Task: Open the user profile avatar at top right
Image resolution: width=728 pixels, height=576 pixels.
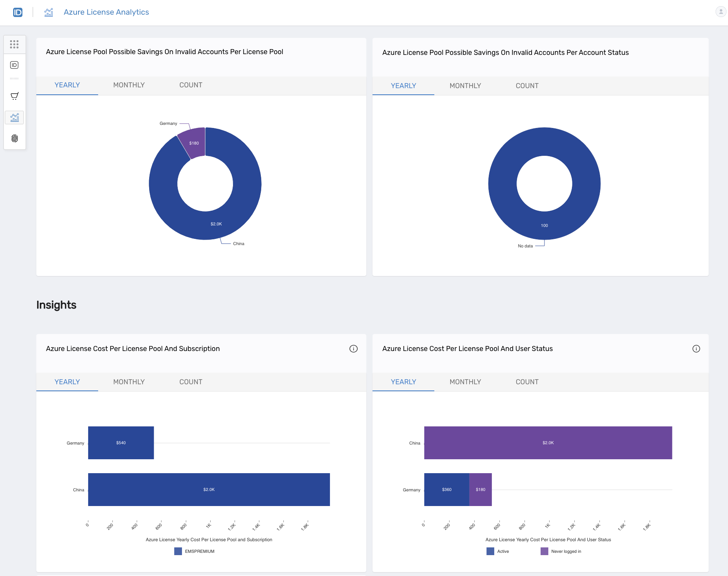Action: point(720,12)
